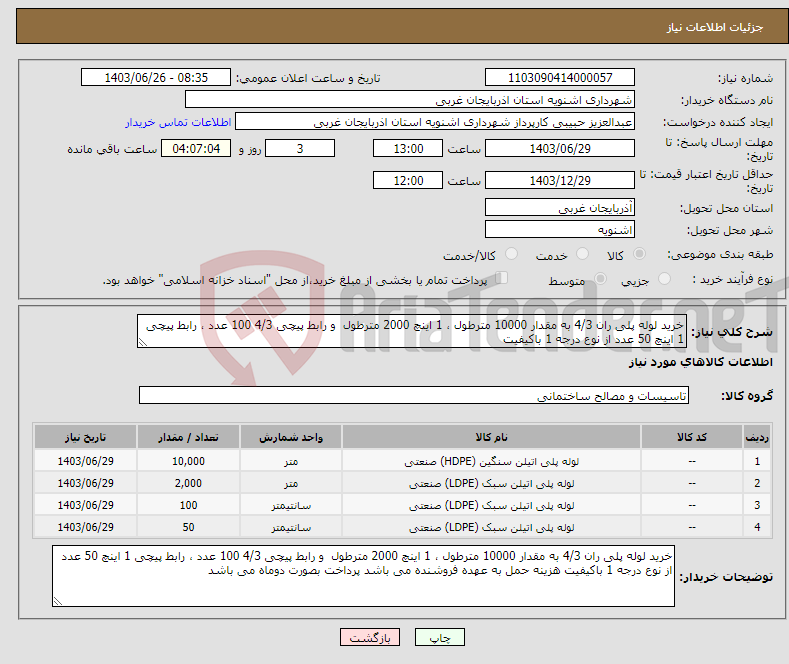Image resolution: width=789 pixels, height=664 pixels.
Task: Click the شرح کلی نیاز description text area
Action: [412, 331]
